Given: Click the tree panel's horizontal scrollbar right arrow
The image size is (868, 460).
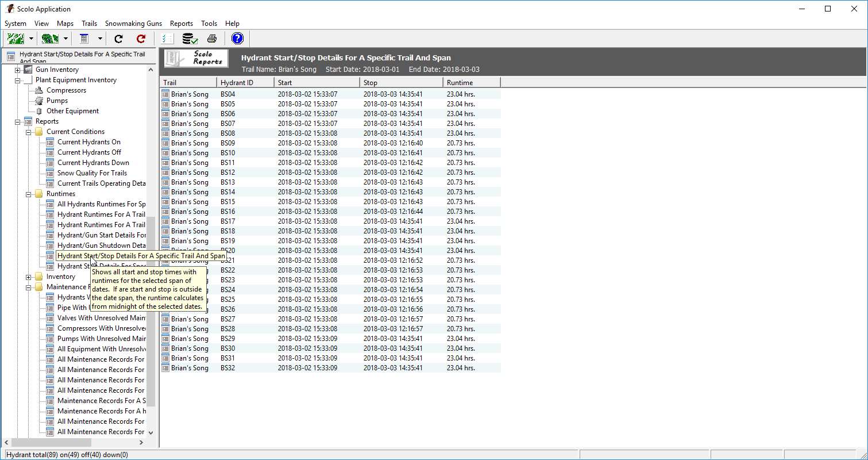Looking at the screenshot, I should (141, 442).
